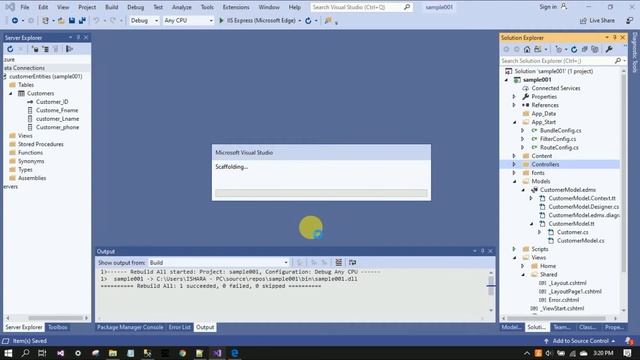Open File Explorer from the taskbar
Screen dimensions: 640x360
point(113,353)
